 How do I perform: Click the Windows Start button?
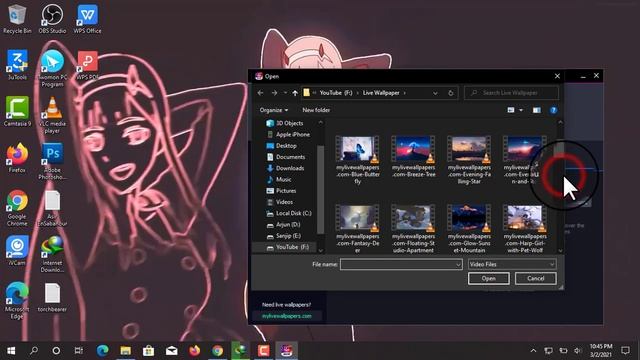pos(11,351)
